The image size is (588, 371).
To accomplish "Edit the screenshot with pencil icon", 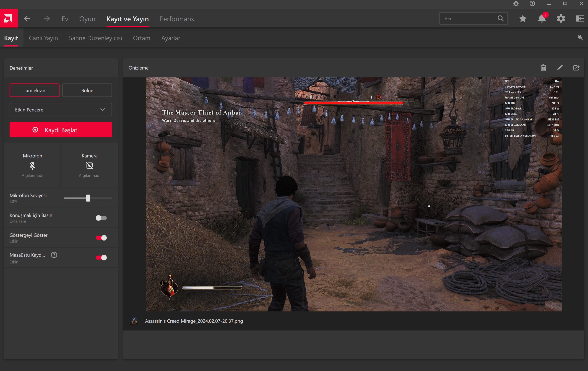I will 560,67.
